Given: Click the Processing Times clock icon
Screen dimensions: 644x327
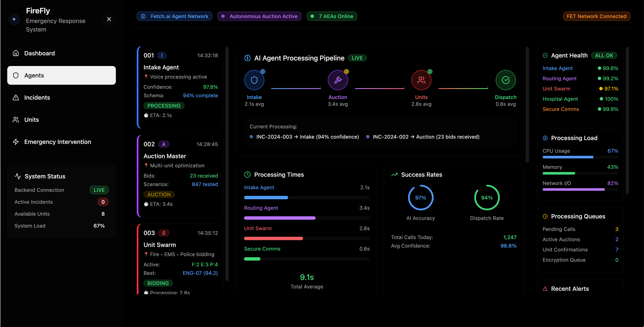Looking at the screenshot, I should 247,175.
